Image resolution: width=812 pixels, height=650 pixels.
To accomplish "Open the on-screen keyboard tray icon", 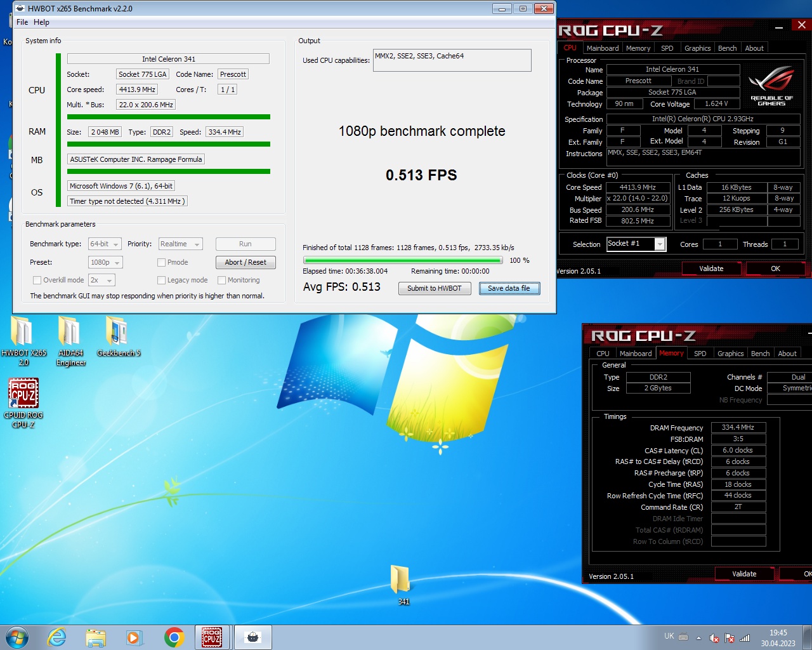I will [x=683, y=637].
